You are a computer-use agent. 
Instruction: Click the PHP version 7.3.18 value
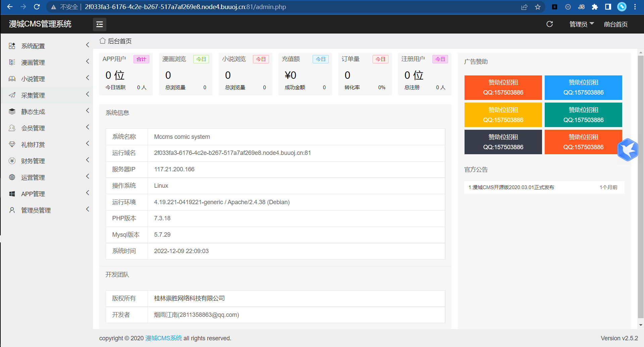pos(162,218)
